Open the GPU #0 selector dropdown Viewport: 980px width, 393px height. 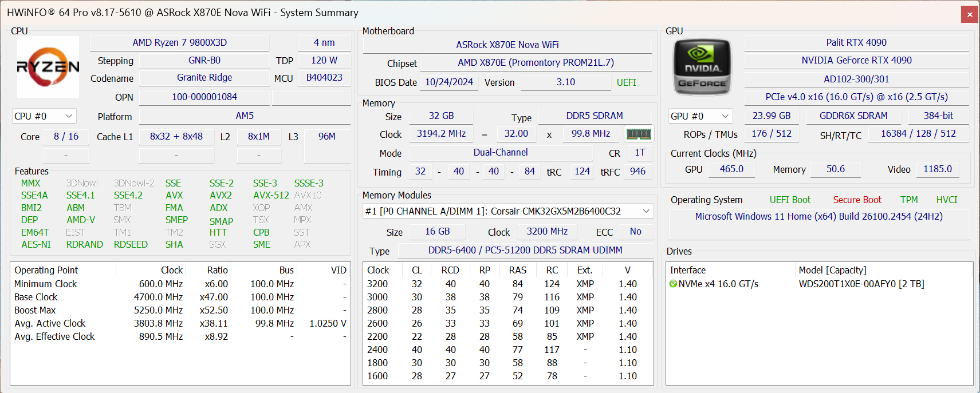(x=700, y=116)
